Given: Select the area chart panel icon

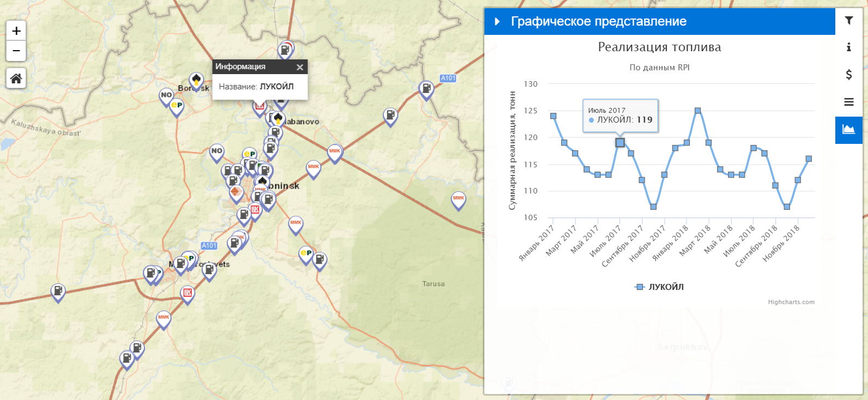Looking at the screenshot, I should [849, 130].
